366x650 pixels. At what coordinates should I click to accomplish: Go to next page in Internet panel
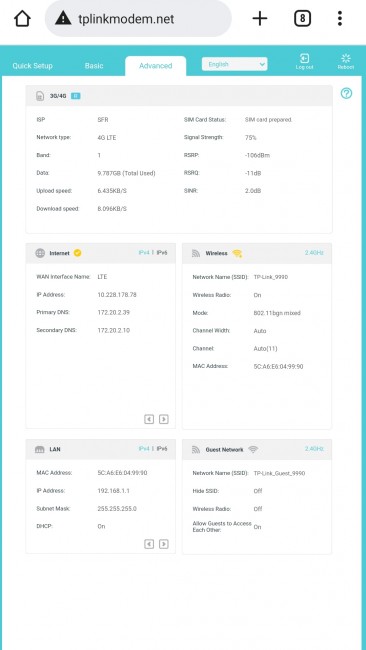coord(164,419)
